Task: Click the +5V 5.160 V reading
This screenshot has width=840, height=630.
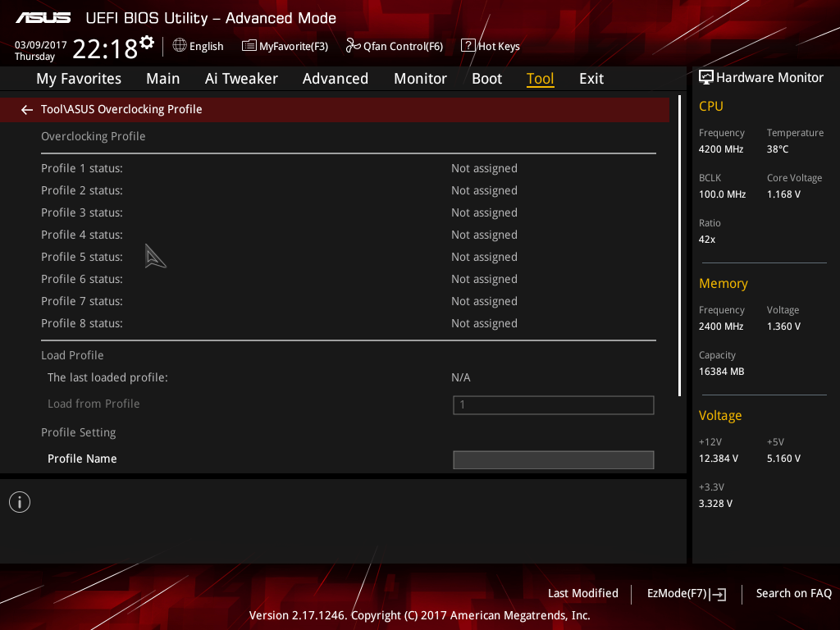Action: [783, 459]
